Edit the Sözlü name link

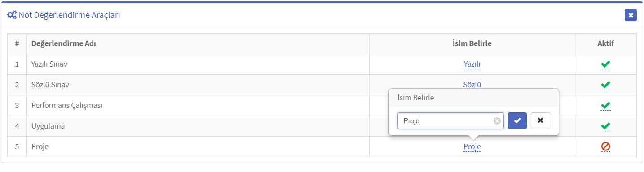[x=472, y=85]
